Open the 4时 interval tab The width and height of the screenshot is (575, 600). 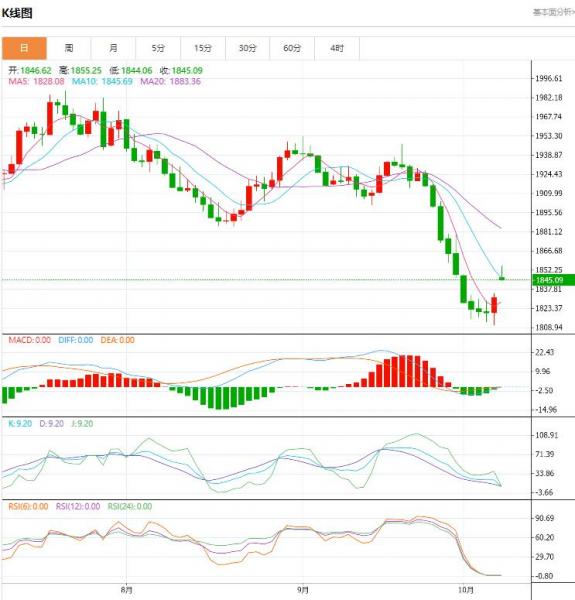pyautogui.click(x=337, y=48)
